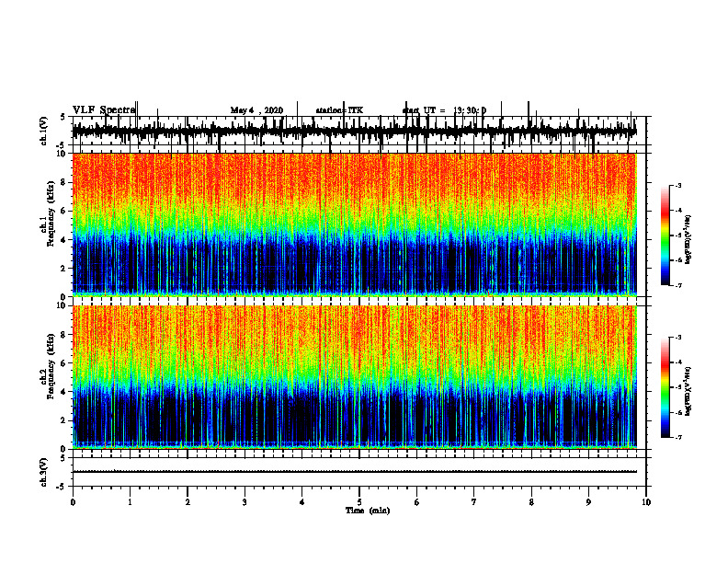Viewport: 728px width, 563px height.
Task: Click the "4" tick on time axis
Action: (302, 502)
